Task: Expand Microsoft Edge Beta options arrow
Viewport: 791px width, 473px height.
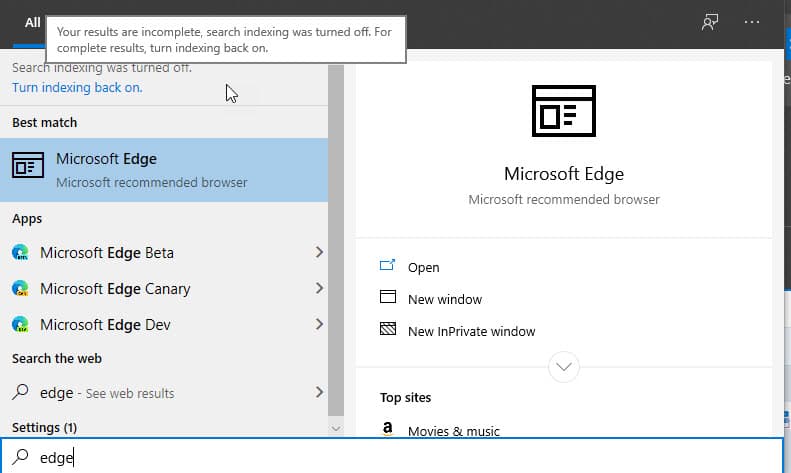Action: (x=319, y=252)
